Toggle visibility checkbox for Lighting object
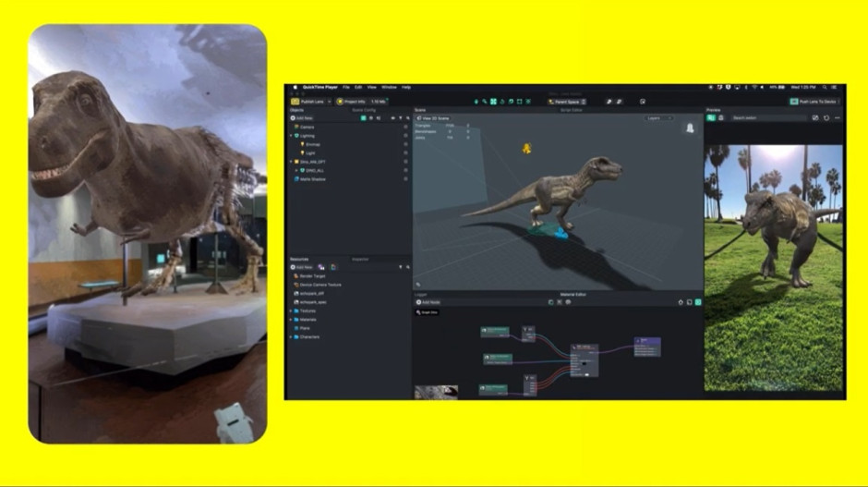The height and width of the screenshot is (487, 868). point(405,136)
